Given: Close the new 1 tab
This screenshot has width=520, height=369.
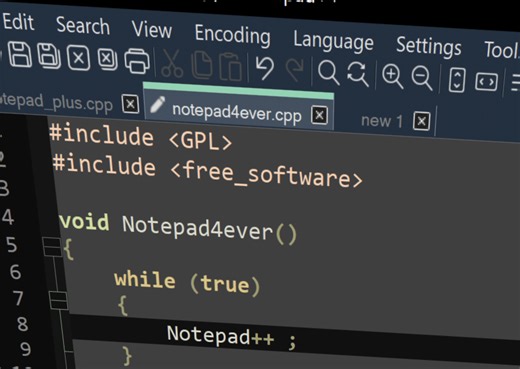Looking at the screenshot, I should pos(421,121).
